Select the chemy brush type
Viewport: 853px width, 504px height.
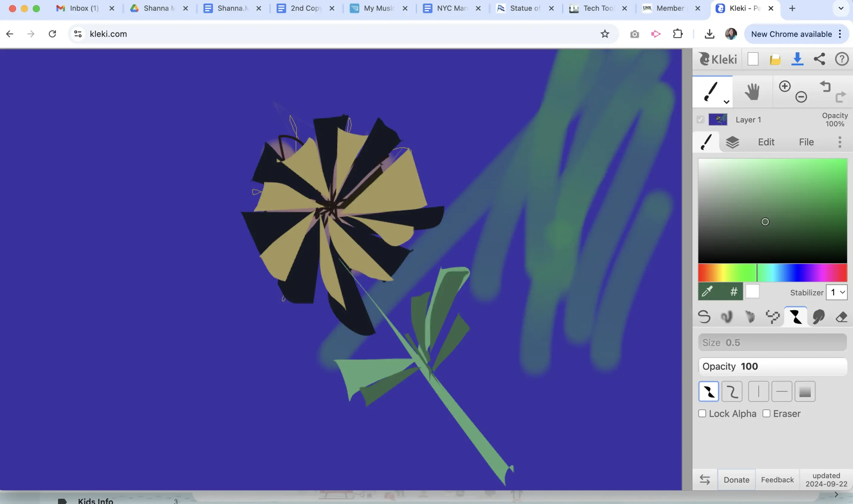point(796,317)
